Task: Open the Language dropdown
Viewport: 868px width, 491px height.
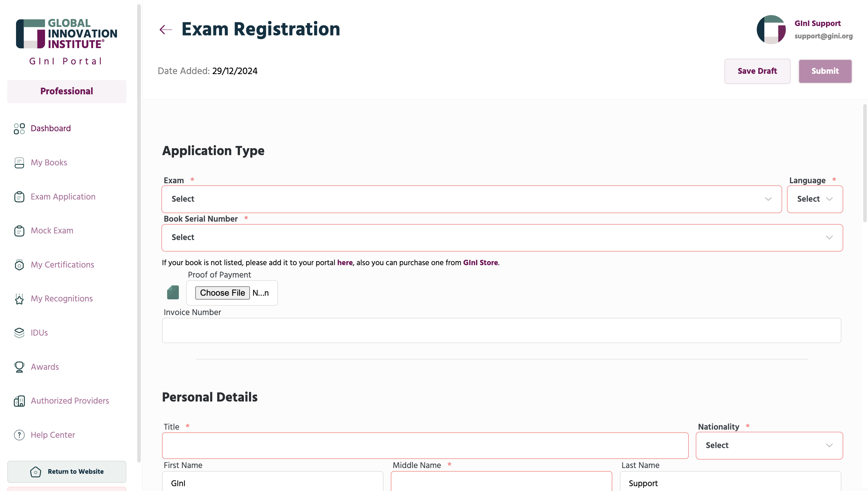Action: point(815,199)
